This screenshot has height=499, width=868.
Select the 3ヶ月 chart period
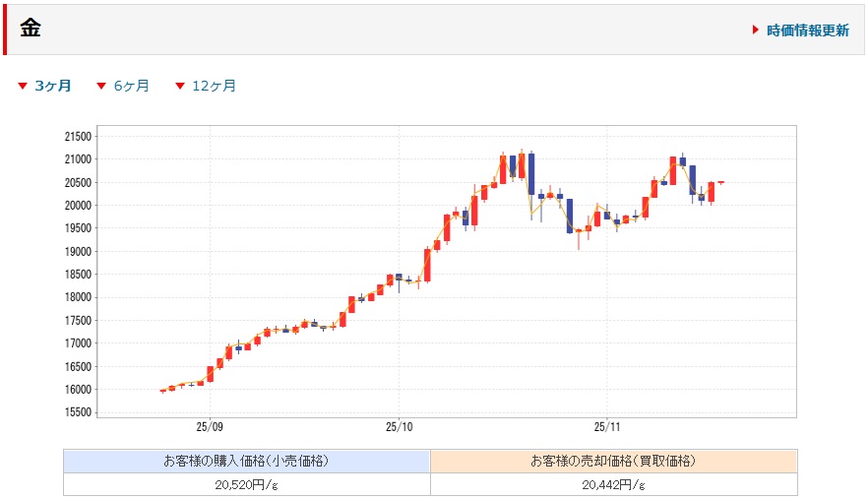click(x=53, y=86)
